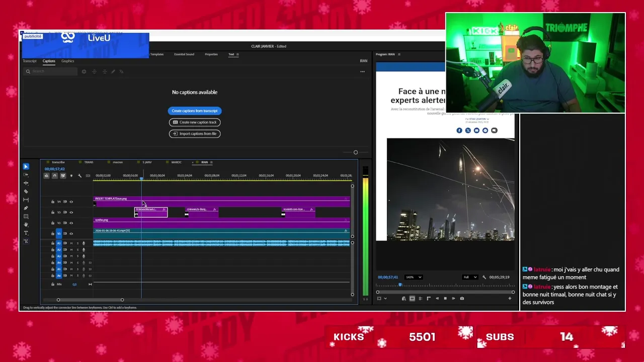Select the Track Select Forward tool
Image resolution: width=644 pixels, height=362 pixels.
pyautogui.click(x=26, y=174)
